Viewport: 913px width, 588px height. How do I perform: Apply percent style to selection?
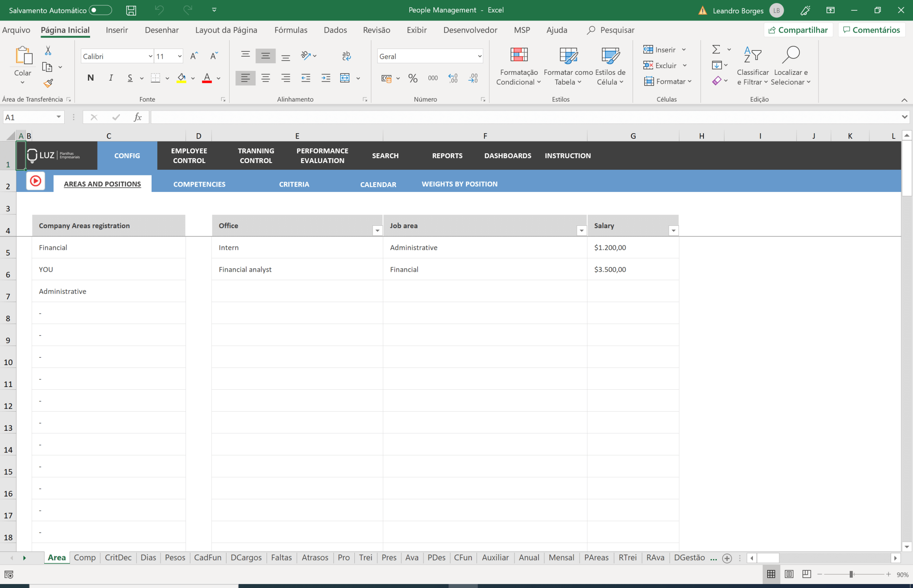click(412, 78)
